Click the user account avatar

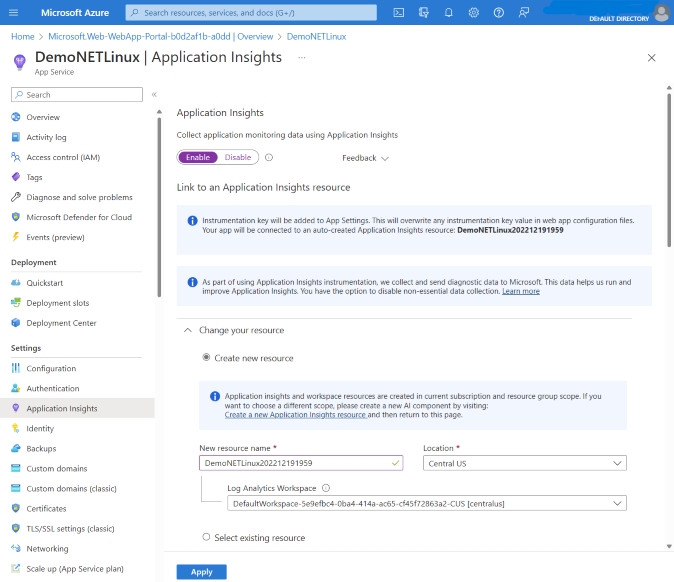pyautogui.click(x=662, y=12)
